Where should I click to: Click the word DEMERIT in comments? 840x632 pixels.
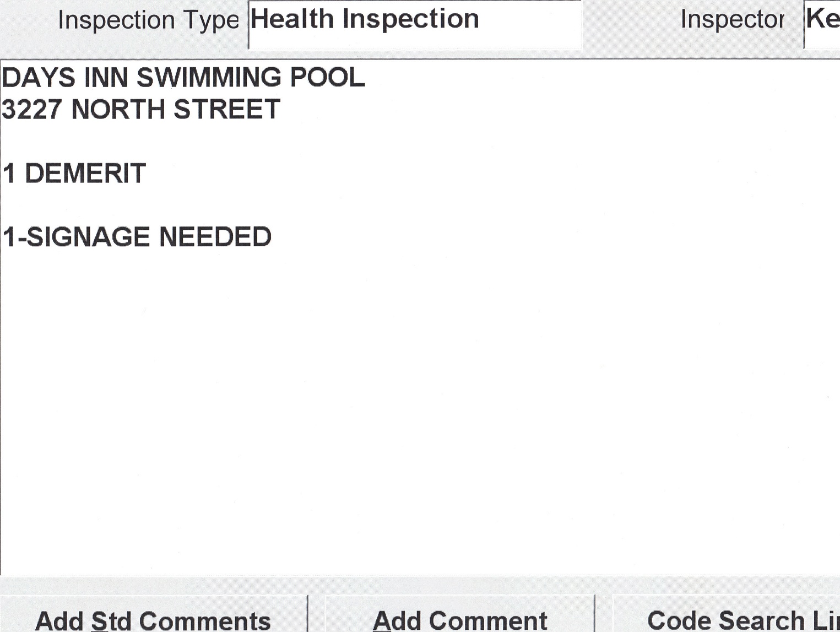[85, 174]
